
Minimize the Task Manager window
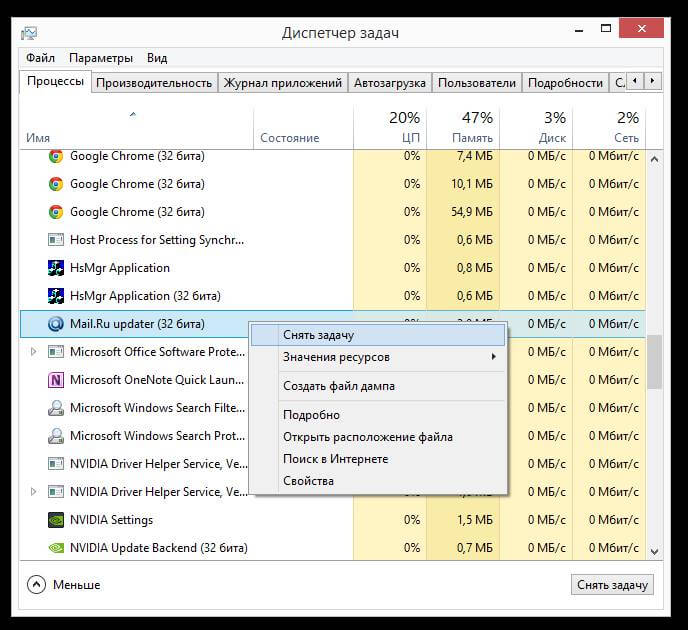click(x=579, y=30)
